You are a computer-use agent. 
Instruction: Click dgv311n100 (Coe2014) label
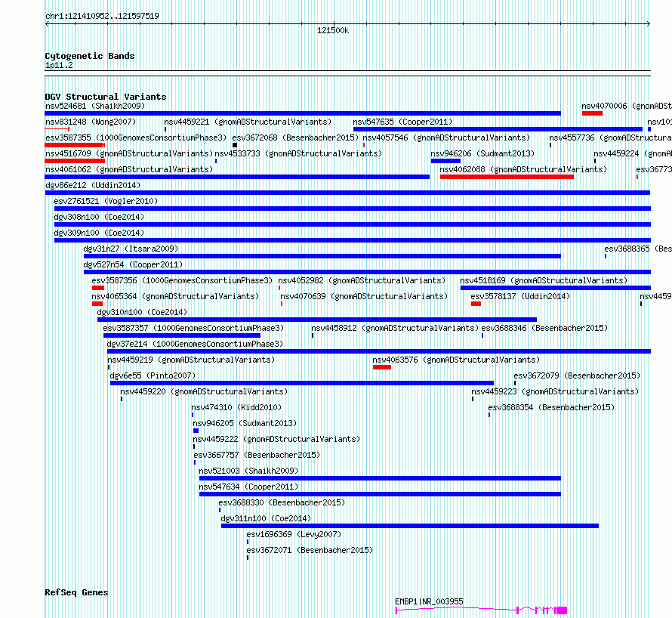(x=266, y=518)
